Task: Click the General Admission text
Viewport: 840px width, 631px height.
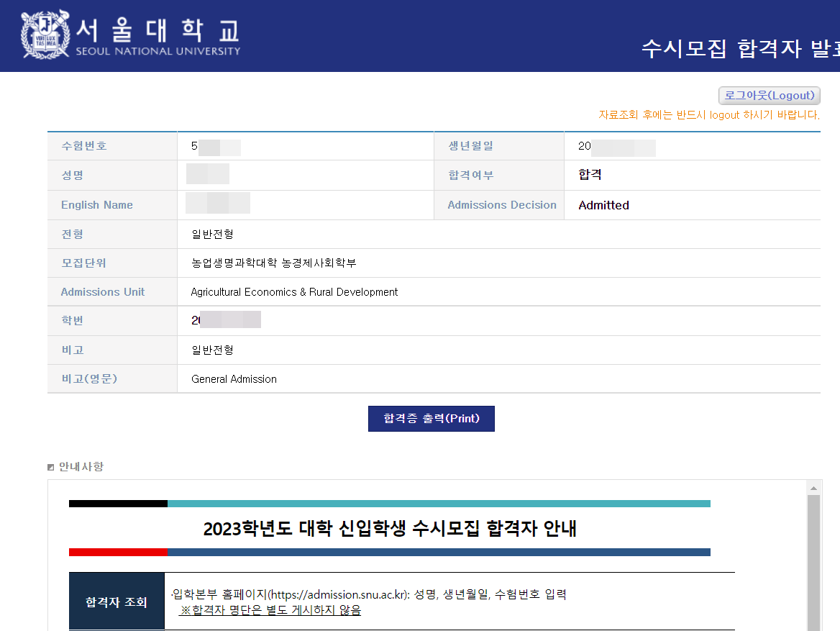Action: point(234,379)
